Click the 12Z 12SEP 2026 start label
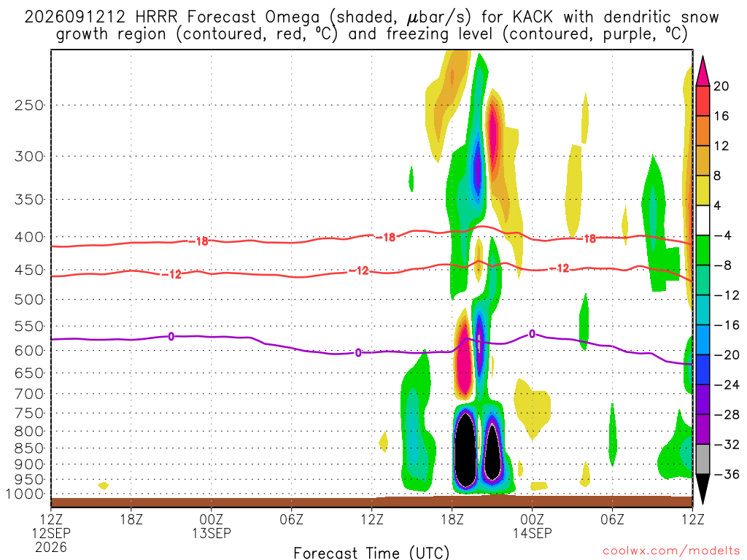The height and width of the screenshot is (560, 747). coord(51,533)
